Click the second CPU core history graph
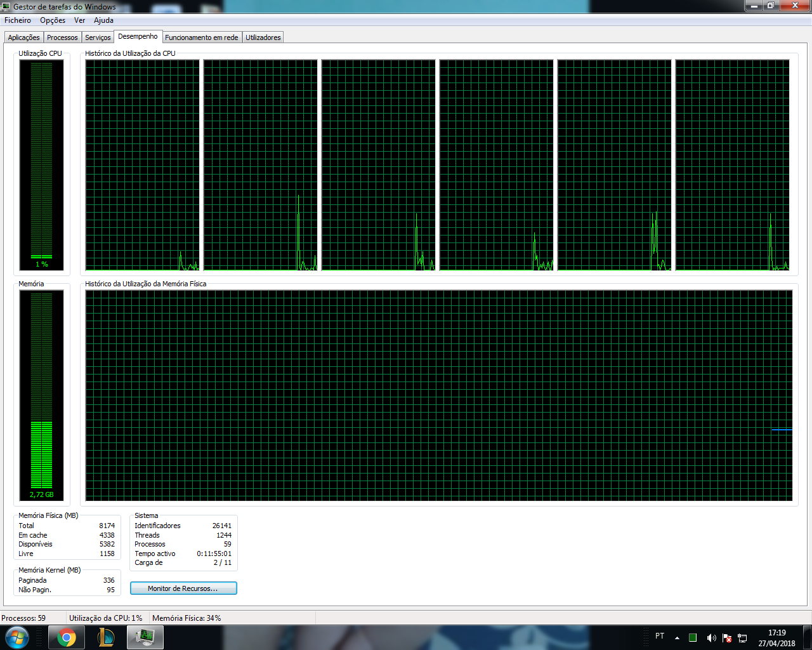The image size is (812, 650). [260, 165]
